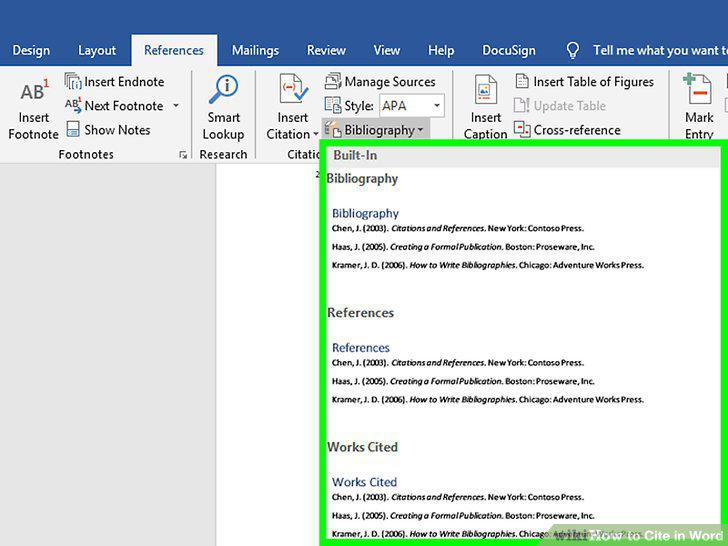This screenshot has height=546, width=728.
Task: Click the Insert Endnote label
Action: tap(124, 82)
